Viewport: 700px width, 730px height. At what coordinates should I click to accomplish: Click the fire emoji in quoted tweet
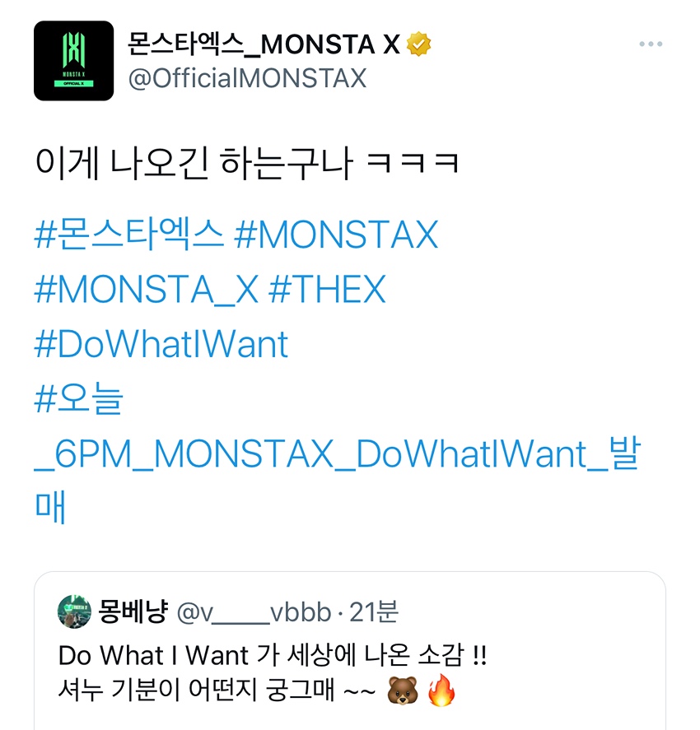pyautogui.click(x=441, y=690)
